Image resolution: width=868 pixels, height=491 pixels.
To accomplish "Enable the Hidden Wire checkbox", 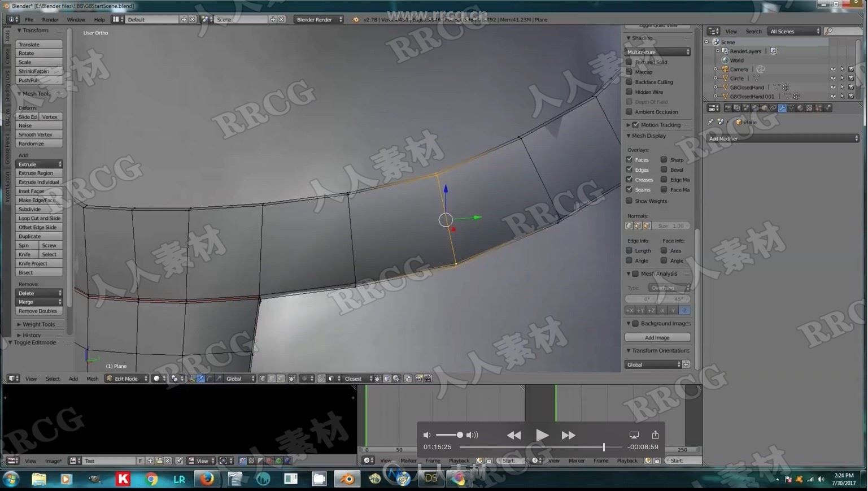I will [629, 92].
